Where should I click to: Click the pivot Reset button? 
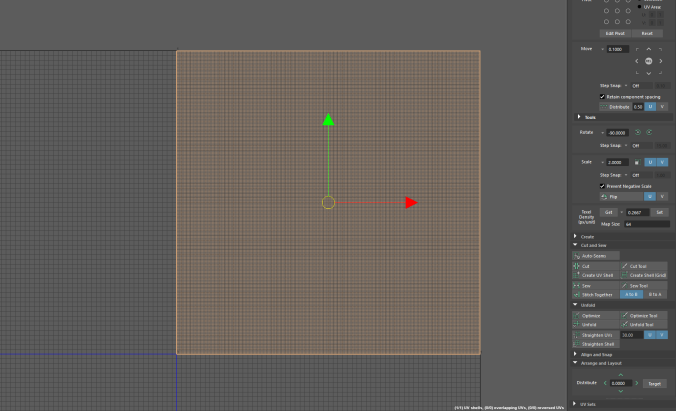point(647,33)
